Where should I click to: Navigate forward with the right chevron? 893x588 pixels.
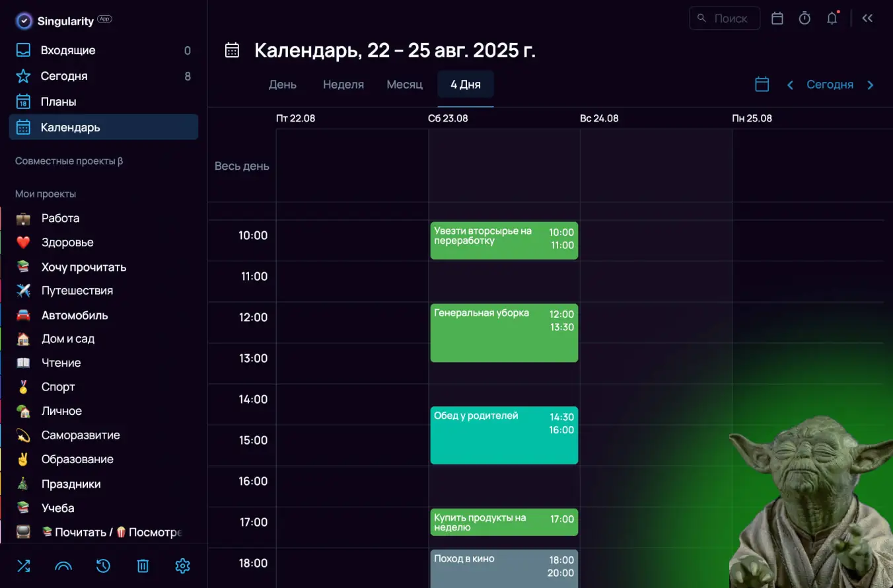click(870, 85)
